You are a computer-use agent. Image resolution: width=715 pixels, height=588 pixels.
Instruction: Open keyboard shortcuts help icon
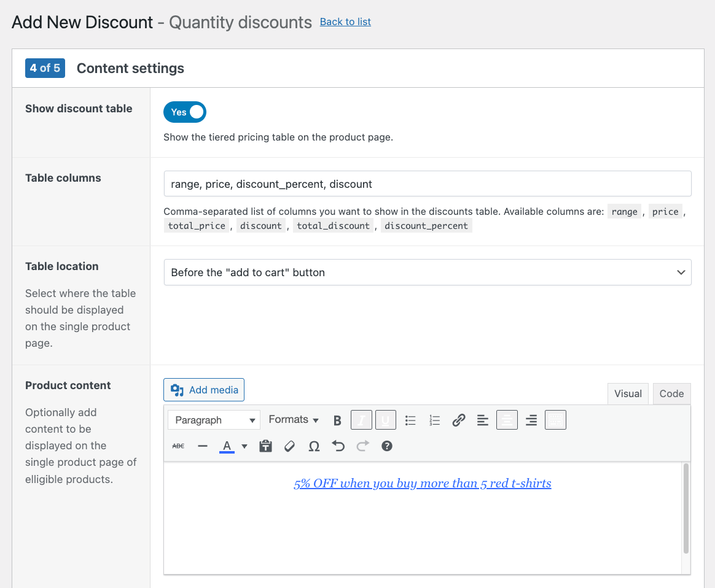coord(387,446)
